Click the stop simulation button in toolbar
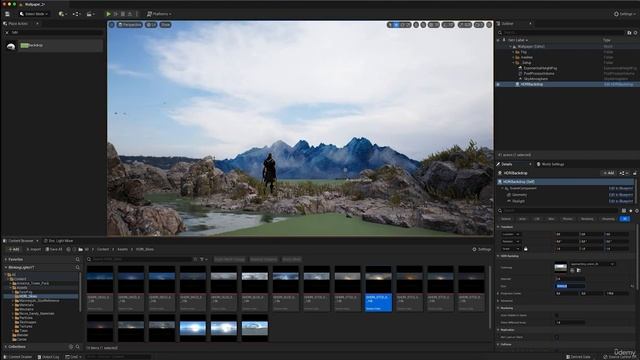Image resolution: width=640 pixels, height=360 pixels. 123,14
